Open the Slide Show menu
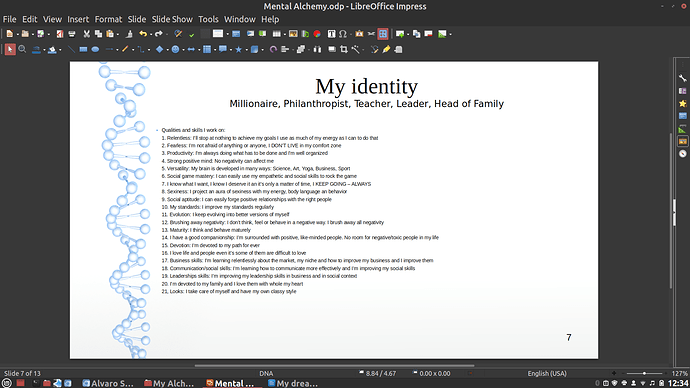 click(x=172, y=19)
